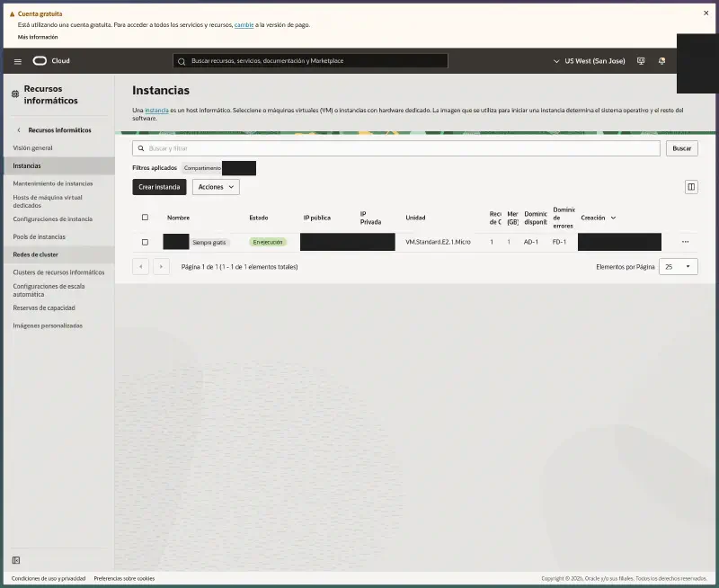Click the Siempre gratis tag
This screenshot has height=588, width=719.
point(209,242)
